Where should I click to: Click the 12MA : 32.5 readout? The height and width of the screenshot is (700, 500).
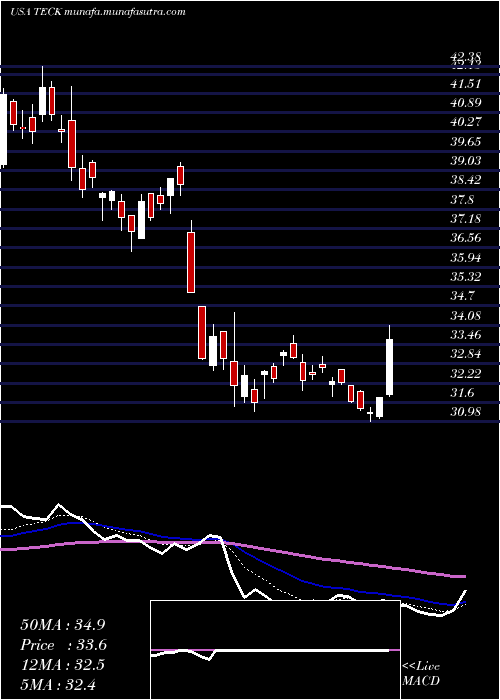(x=62, y=665)
